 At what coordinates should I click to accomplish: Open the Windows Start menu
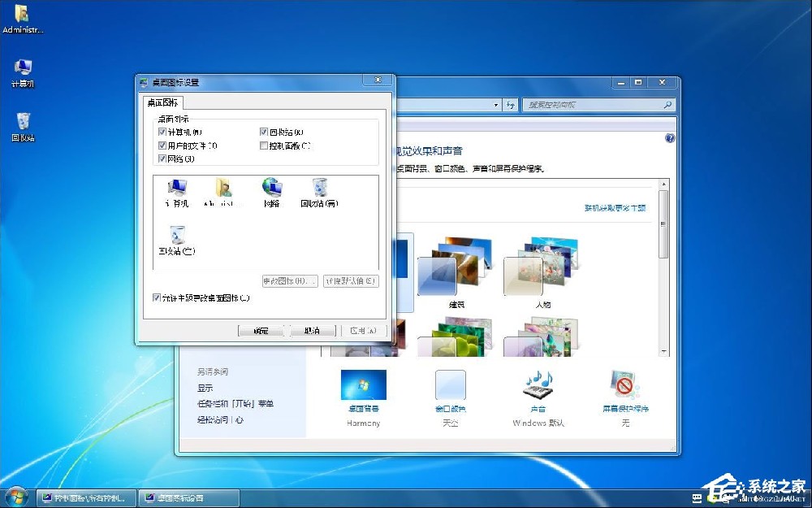coord(15,497)
